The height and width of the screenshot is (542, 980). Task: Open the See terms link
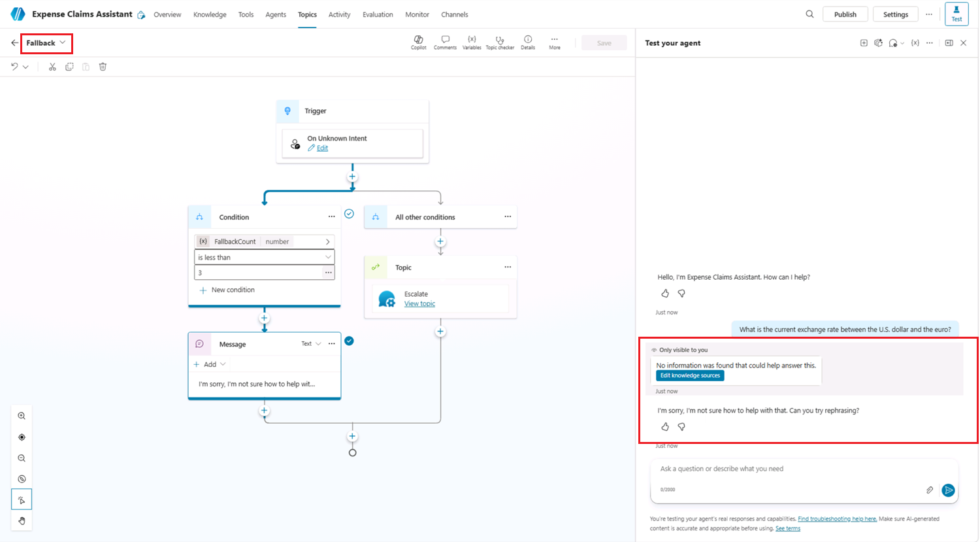click(788, 528)
